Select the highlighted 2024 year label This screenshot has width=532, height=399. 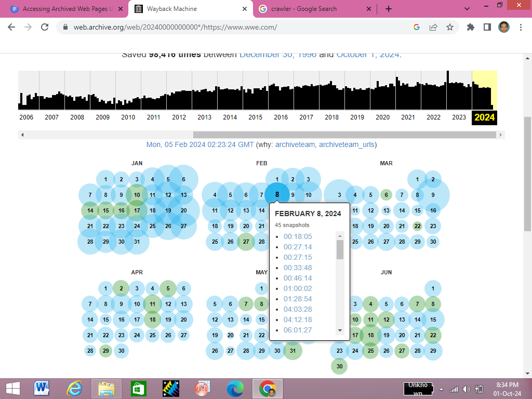pyautogui.click(x=484, y=117)
